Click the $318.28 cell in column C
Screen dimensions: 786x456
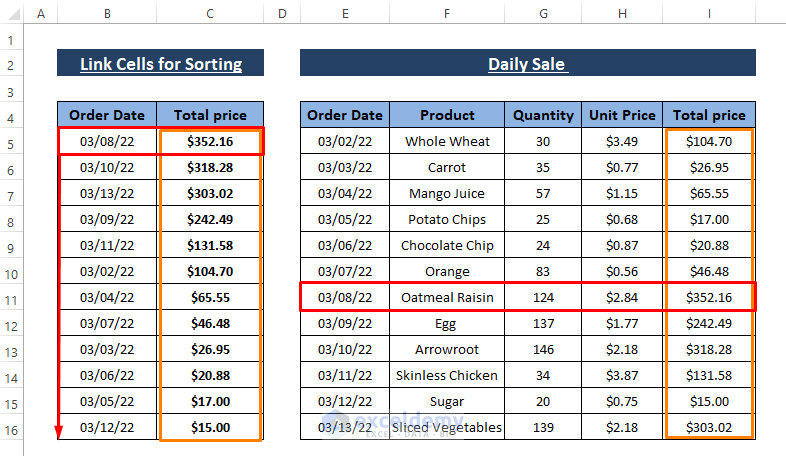pyautogui.click(x=210, y=167)
